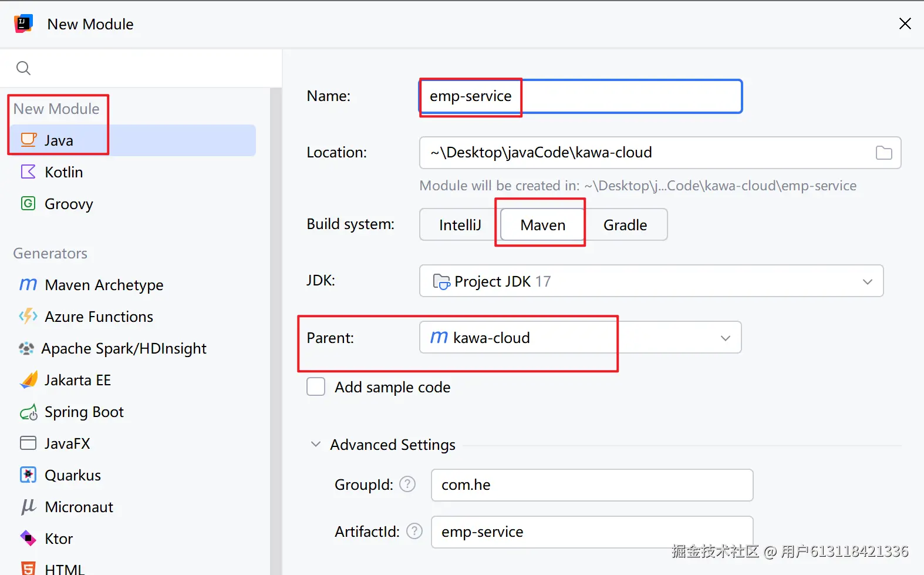Select the Groovy module icon

(x=28, y=204)
